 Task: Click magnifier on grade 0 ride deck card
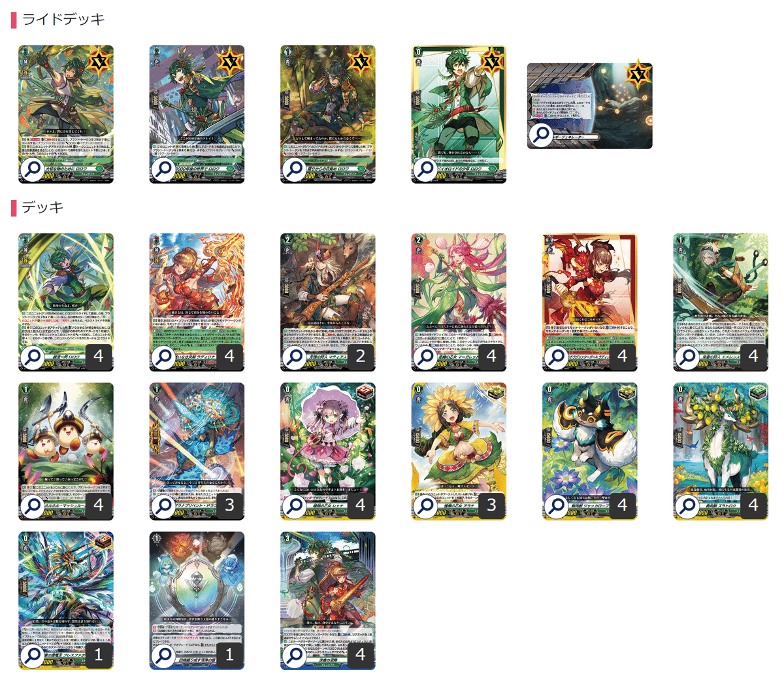point(425,169)
